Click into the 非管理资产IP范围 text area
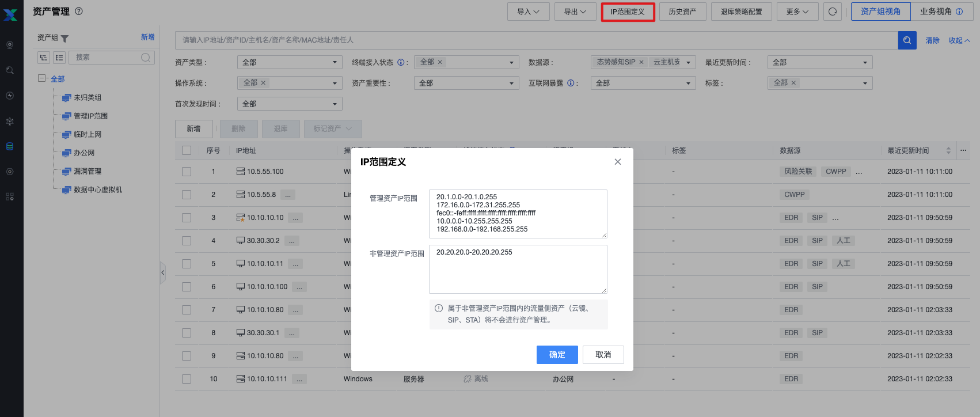The height and width of the screenshot is (417, 980). pyautogui.click(x=518, y=269)
